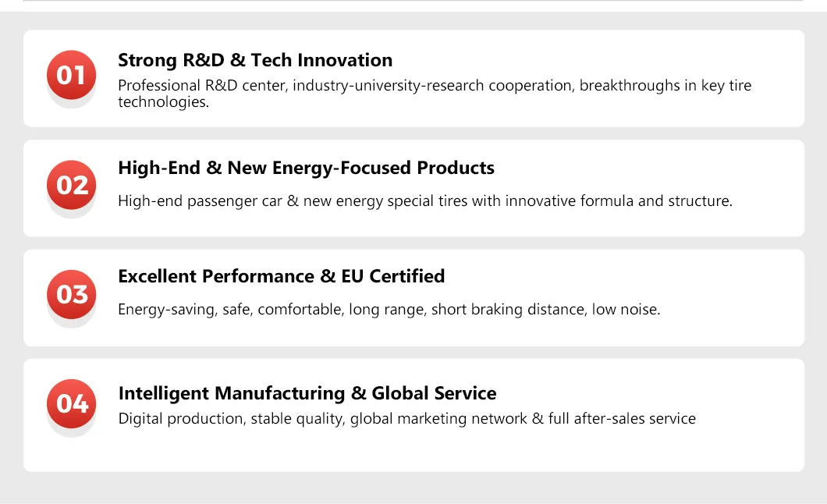Click the horizontal divider line at top

coord(413,1)
